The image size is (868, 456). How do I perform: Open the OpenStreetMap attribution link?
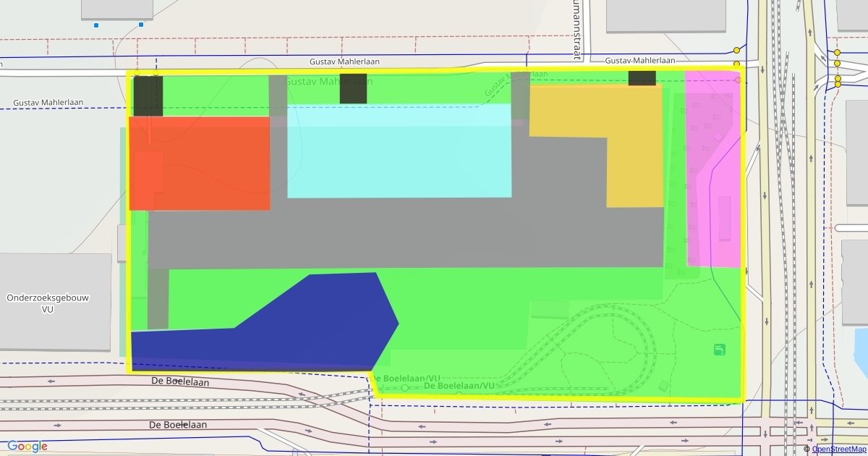839,449
